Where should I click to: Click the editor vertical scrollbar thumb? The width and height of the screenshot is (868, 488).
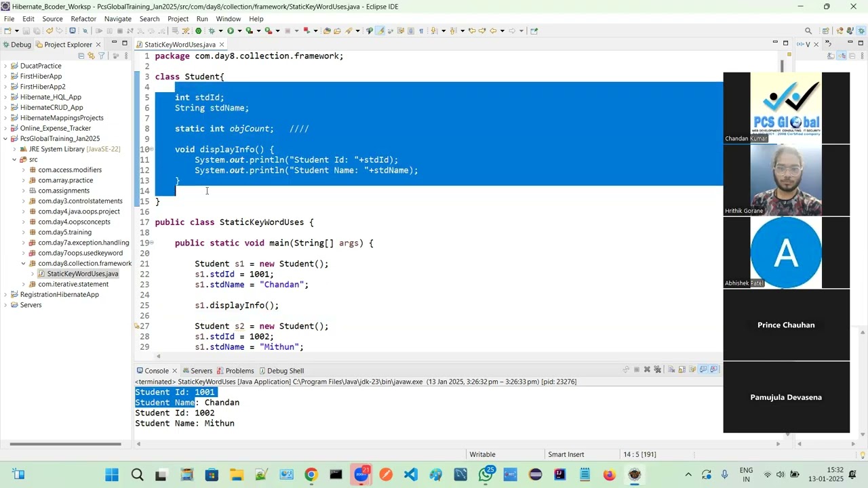[781, 66]
